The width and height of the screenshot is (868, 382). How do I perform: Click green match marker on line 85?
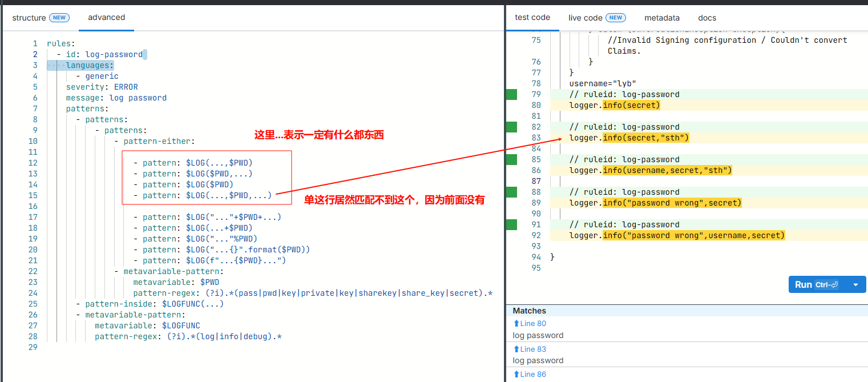pos(511,159)
